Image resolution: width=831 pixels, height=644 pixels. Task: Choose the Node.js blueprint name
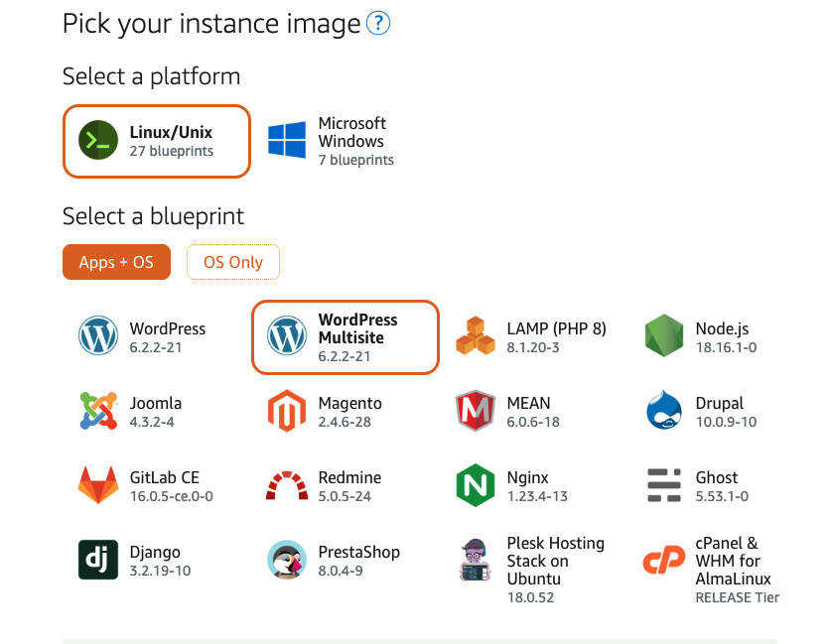point(722,328)
